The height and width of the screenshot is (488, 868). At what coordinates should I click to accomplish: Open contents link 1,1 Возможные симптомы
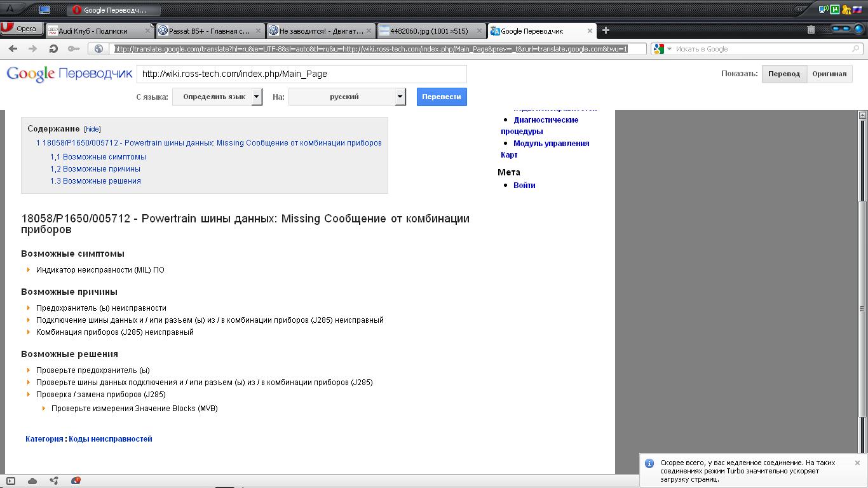(98, 157)
